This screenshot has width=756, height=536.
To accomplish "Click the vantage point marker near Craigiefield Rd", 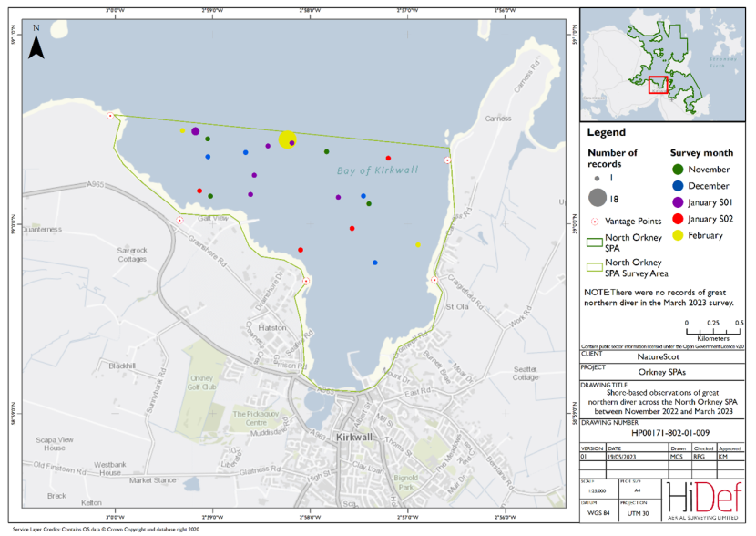I will pyautogui.click(x=434, y=280).
